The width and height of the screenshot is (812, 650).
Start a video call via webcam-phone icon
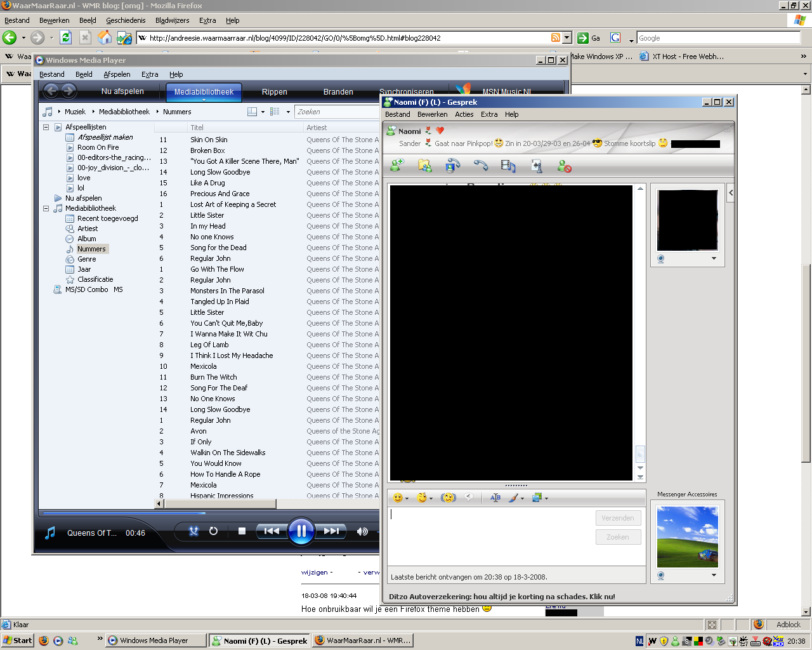(452, 166)
